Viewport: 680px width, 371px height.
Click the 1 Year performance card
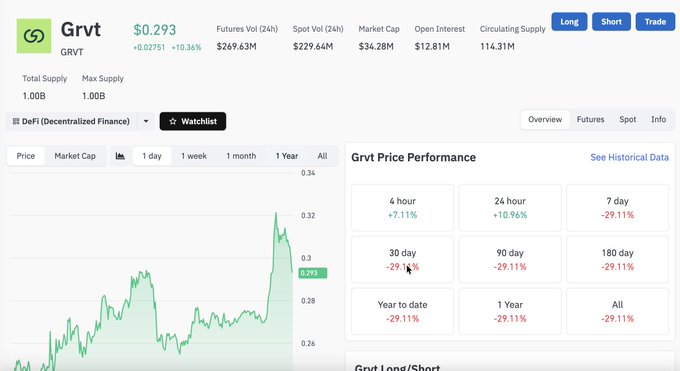[x=510, y=311]
